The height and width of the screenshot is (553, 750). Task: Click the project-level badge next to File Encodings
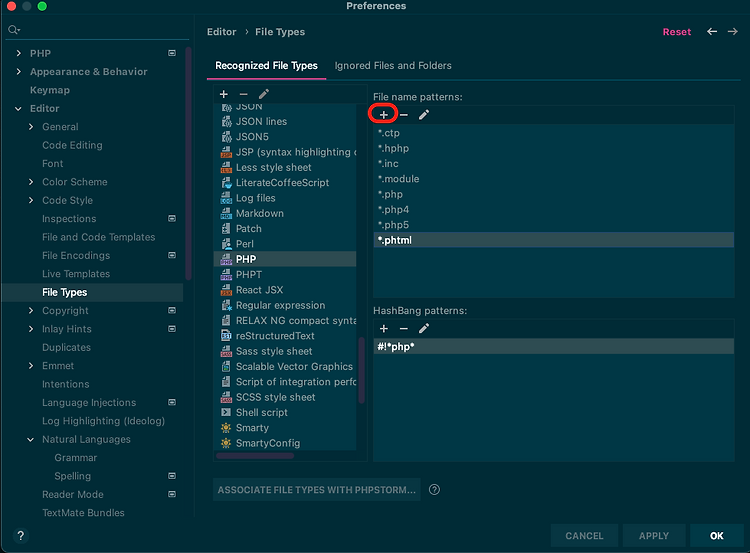[172, 255]
